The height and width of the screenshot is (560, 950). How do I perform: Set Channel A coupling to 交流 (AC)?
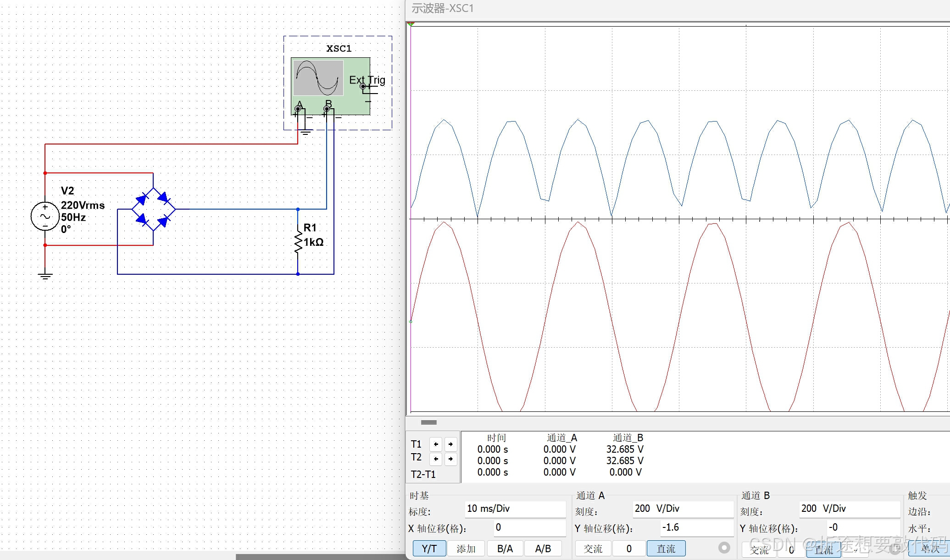pos(593,549)
